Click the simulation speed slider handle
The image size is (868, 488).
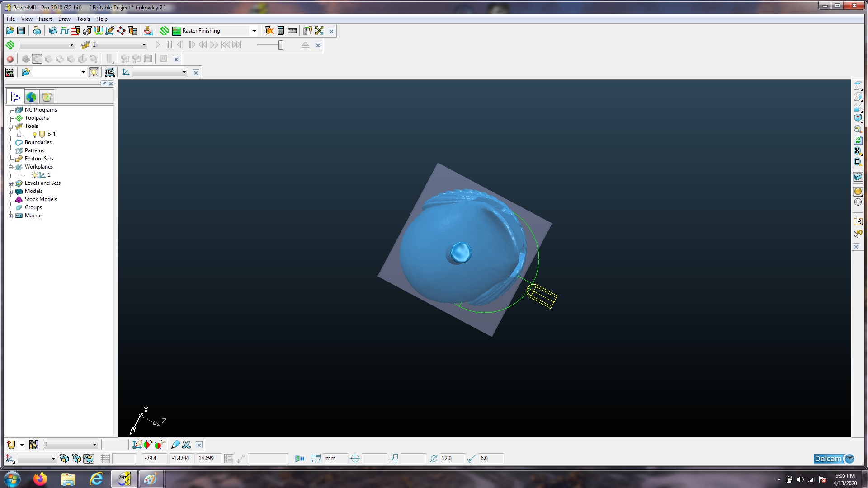click(281, 45)
